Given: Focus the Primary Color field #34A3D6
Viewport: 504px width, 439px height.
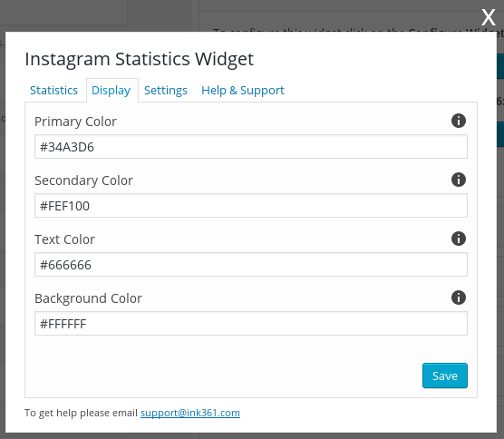Looking at the screenshot, I should pos(251,147).
